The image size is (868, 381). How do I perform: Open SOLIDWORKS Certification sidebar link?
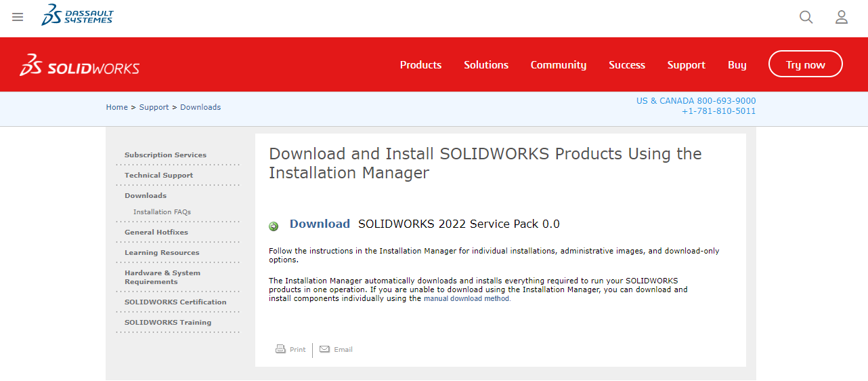tap(175, 302)
